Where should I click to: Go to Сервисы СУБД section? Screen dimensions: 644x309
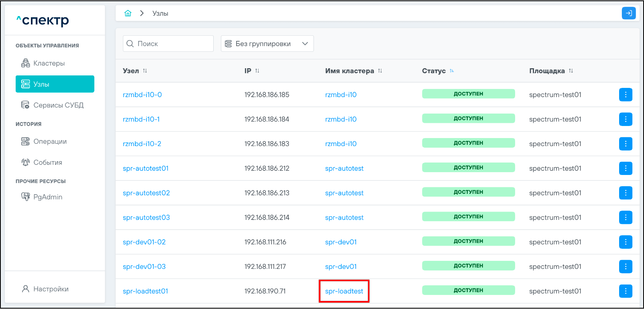pos(58,105)
